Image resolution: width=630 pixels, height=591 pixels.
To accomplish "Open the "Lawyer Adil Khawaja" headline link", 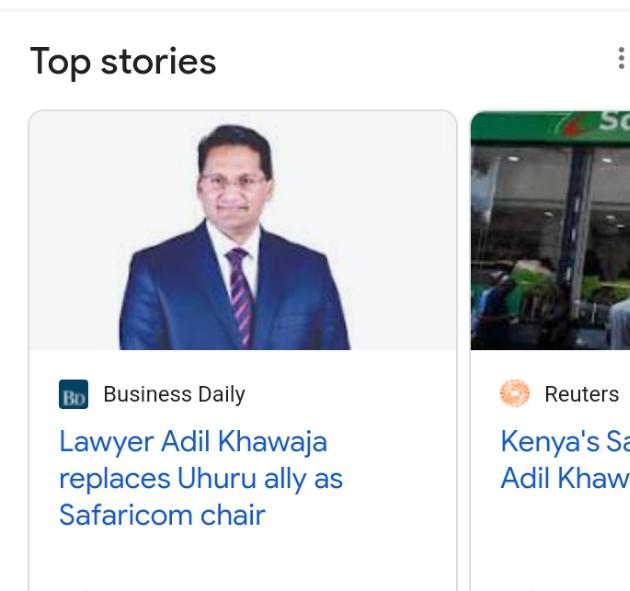I will coord(193,441).
